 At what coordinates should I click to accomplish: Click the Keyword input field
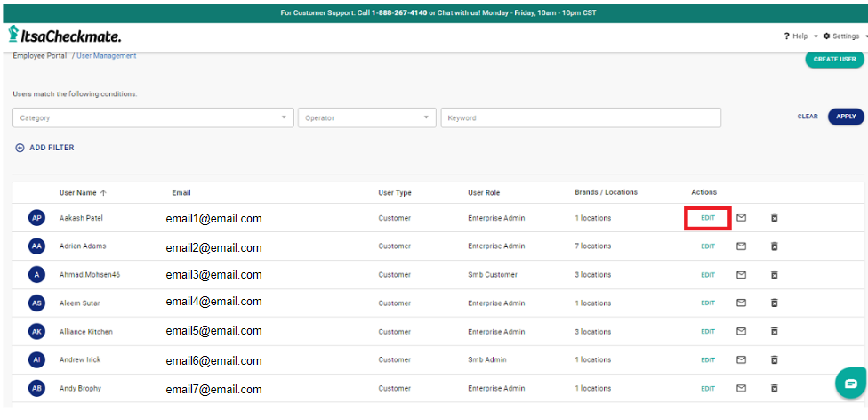580,117
